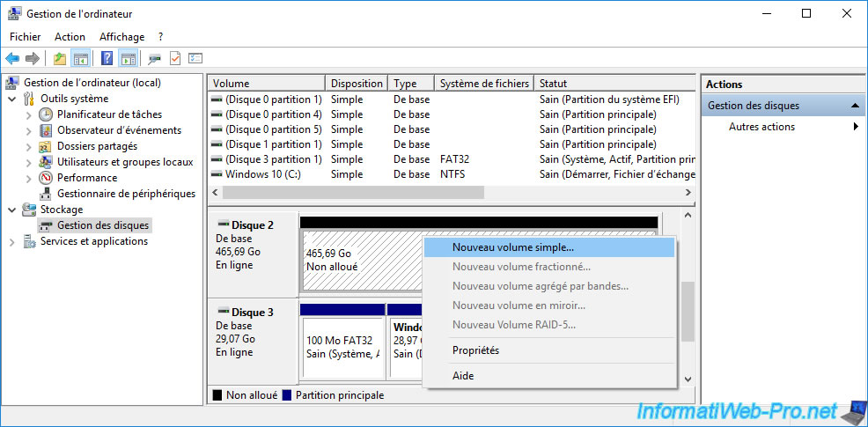Click the Disque 2 disk label box

click(252, 251)
